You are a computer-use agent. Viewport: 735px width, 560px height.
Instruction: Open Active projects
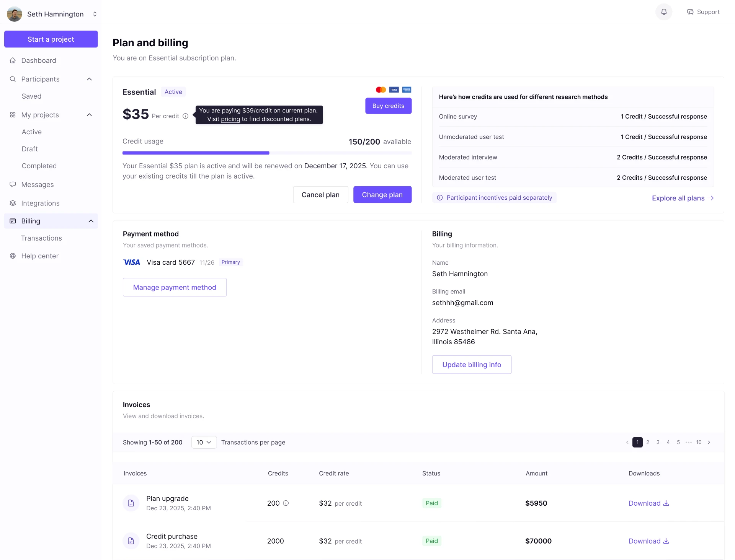[32, 132]
